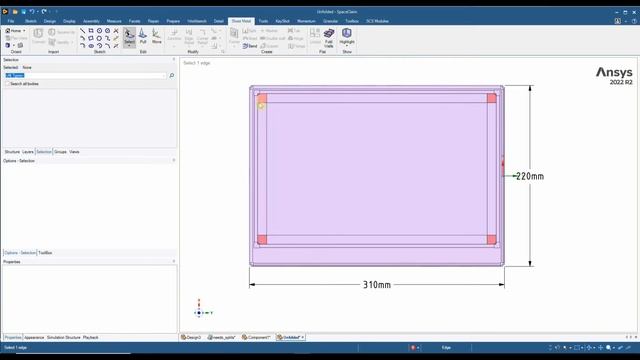Screen dimensions: 640x360
Task: Open the Home view dropdown in Orient
Action: click(x=24, y=31)
